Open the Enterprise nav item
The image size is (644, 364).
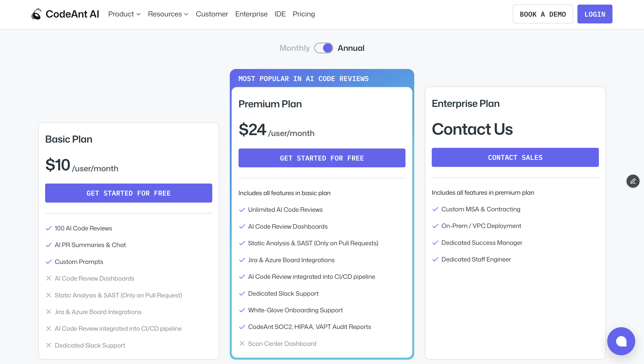click(251, 14)
